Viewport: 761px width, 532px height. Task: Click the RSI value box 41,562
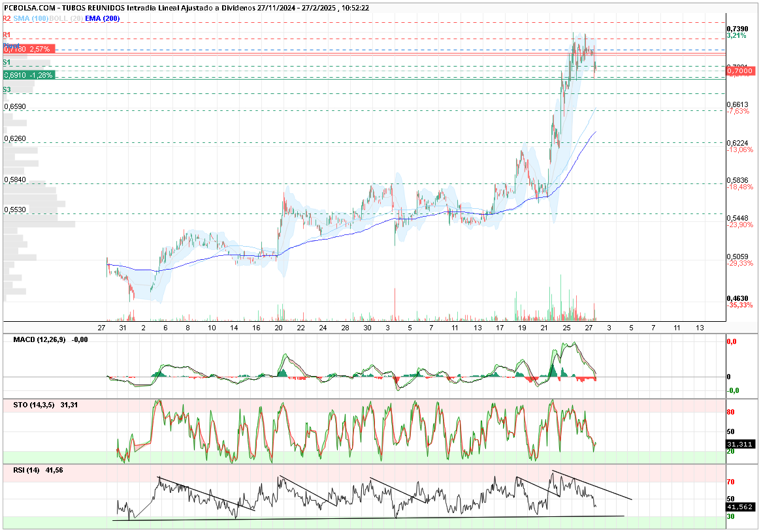click(740, 507)
